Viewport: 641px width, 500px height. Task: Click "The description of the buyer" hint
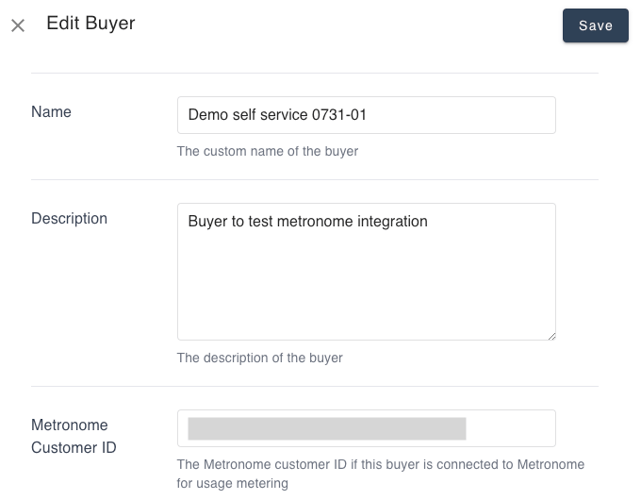coord(259,358)
